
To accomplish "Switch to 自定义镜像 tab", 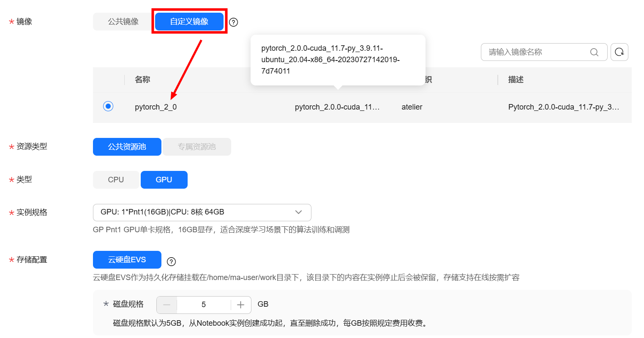I will click(189, 22).
